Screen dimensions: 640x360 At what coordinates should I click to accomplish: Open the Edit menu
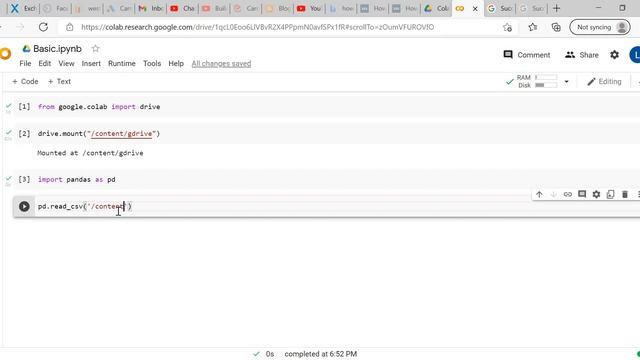(44, 64)
